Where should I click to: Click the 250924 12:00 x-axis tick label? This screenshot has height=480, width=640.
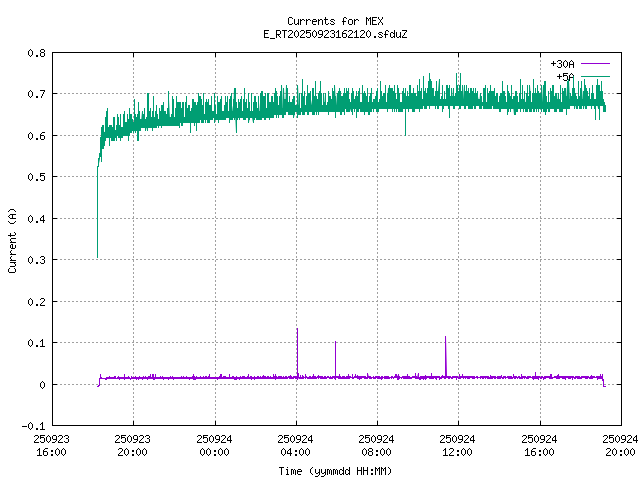[x=457, y=445]
